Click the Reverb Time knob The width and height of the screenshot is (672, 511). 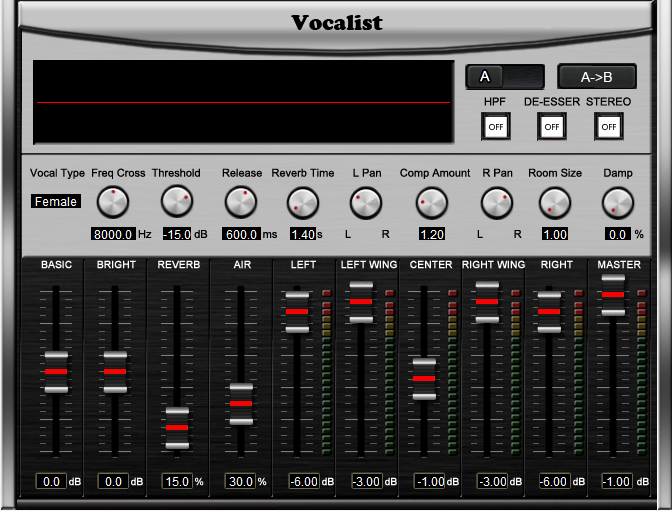302,203
